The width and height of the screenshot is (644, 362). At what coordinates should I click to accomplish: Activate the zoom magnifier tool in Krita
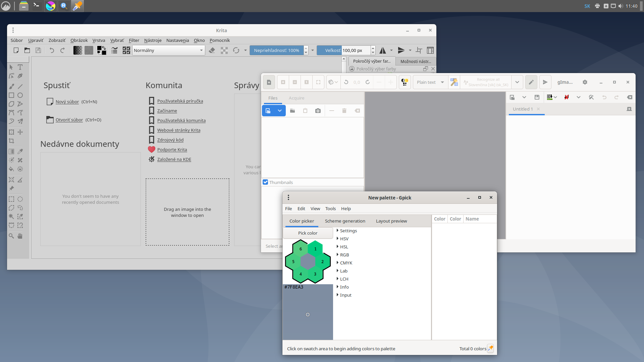tap(11, 236)
